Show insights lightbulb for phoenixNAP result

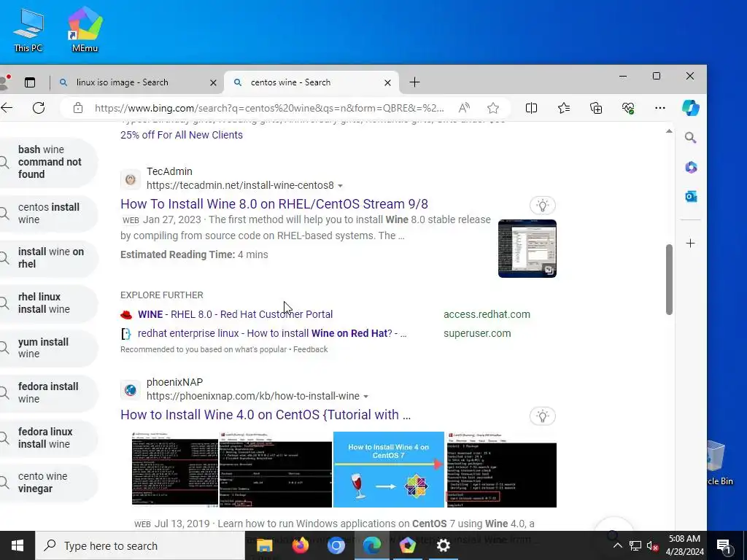click(x=542, y=416)
